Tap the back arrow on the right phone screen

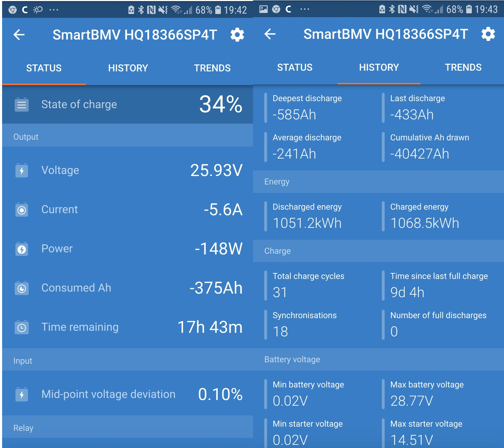tap(270, 34)
